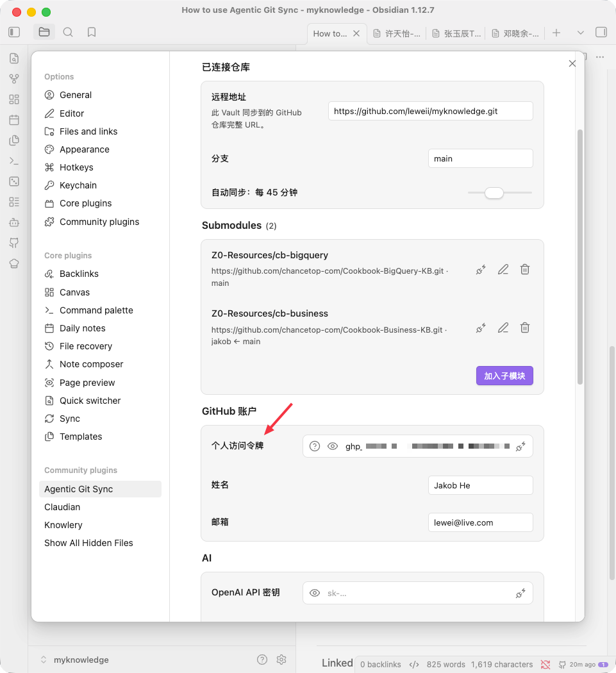Open Show All Hidden Files settings

100,544
